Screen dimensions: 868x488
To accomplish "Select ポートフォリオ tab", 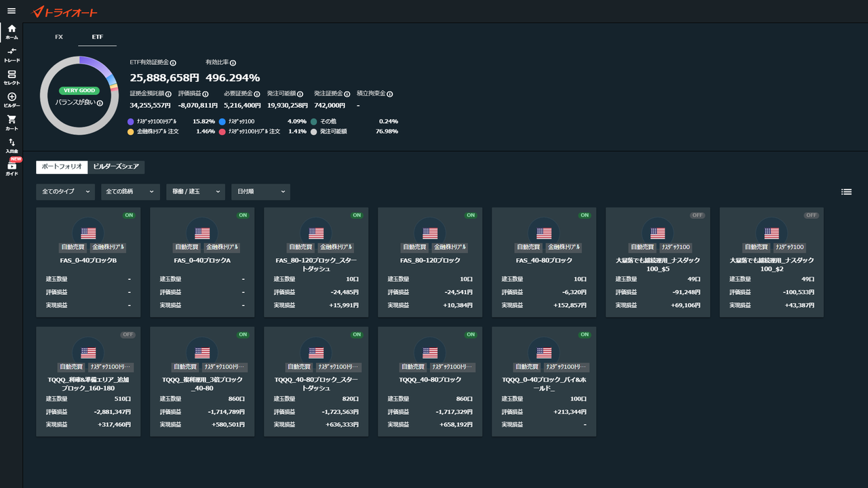I will pyautogui.click(x=62, y=167).
